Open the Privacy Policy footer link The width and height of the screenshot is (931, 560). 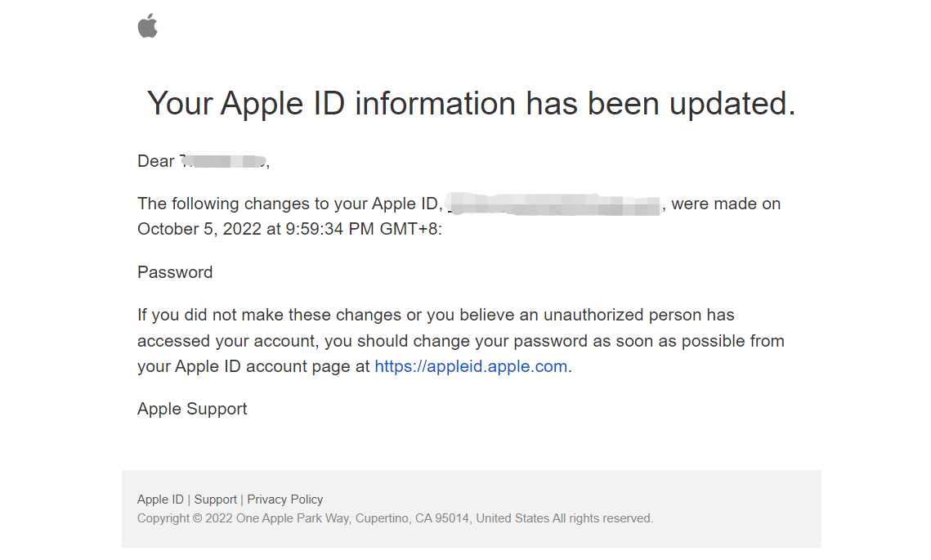285,500
